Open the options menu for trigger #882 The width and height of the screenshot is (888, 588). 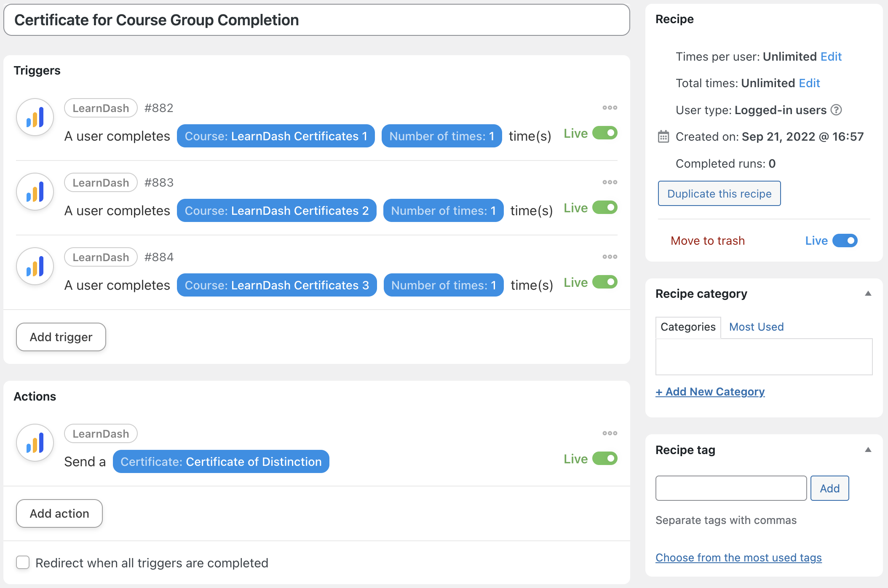click(x=609, y=108)
